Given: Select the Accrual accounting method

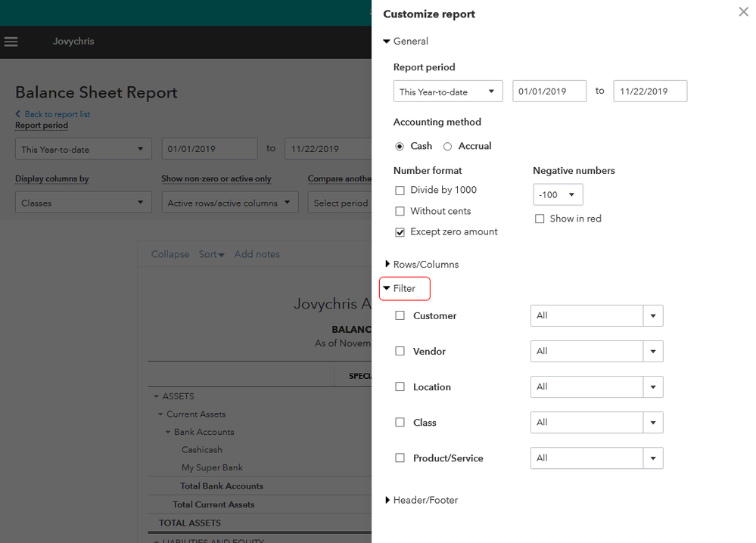Looking at the screenshot, I should 447,147.
